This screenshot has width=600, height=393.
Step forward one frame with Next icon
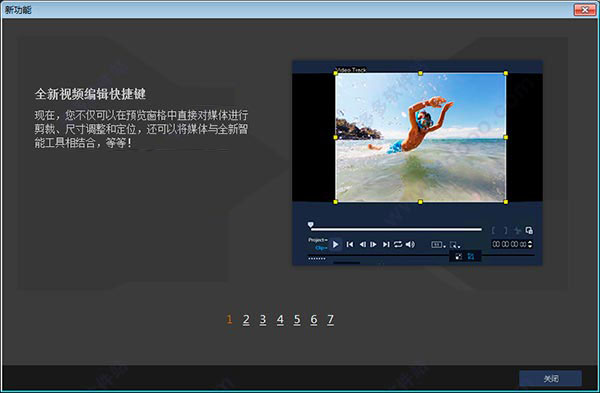point(373,244)
